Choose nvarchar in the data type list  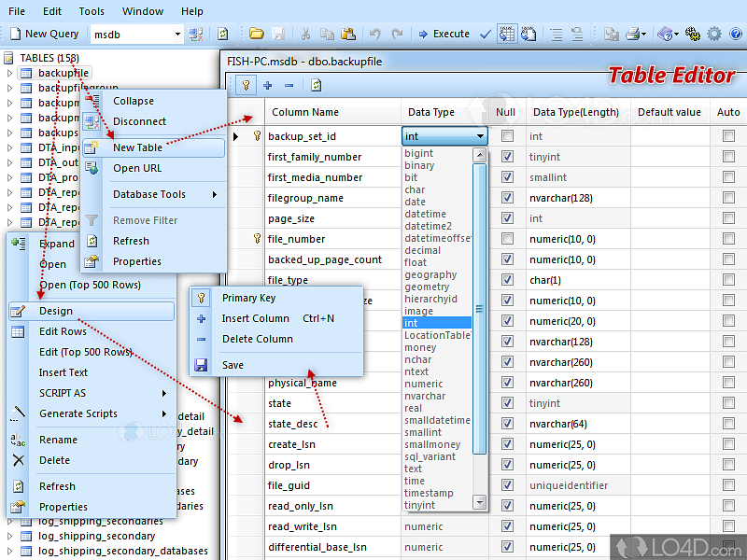425,396
